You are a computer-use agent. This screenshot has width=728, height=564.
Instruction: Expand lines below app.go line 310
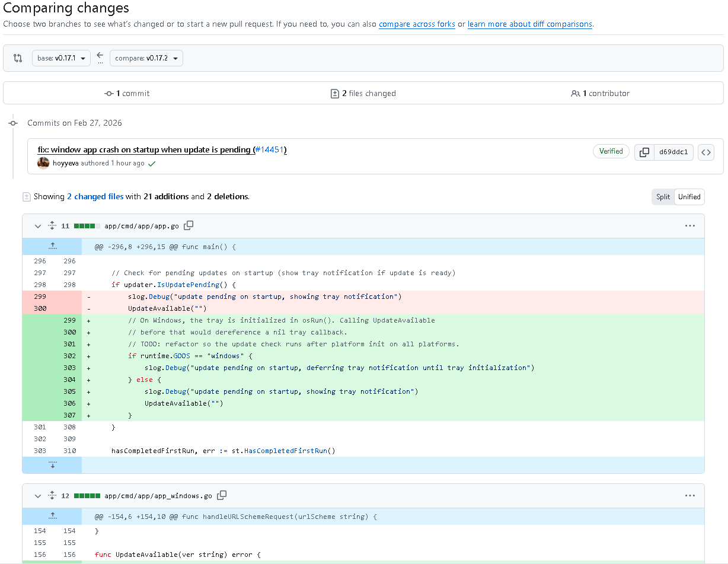coord(52,465)
